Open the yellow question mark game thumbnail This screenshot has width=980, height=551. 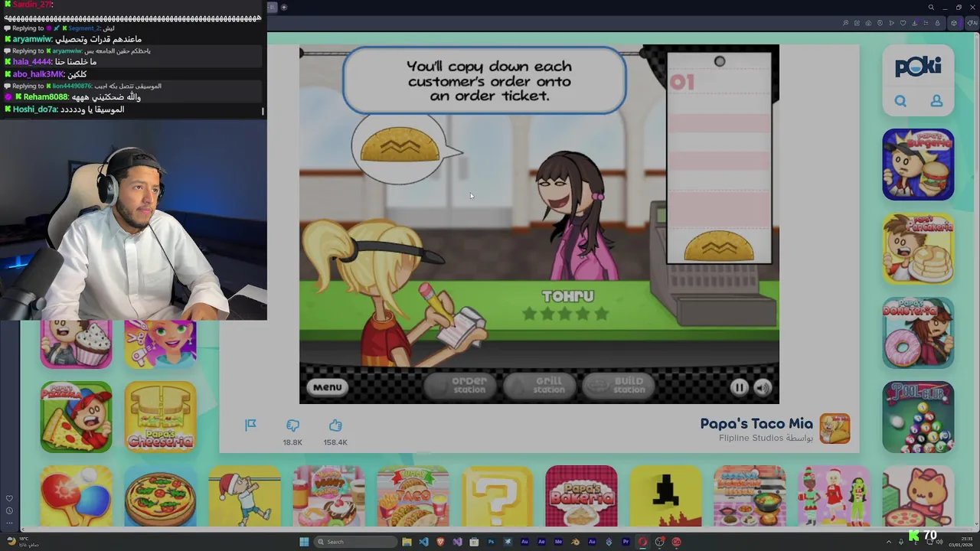click(x=497, y=496)
